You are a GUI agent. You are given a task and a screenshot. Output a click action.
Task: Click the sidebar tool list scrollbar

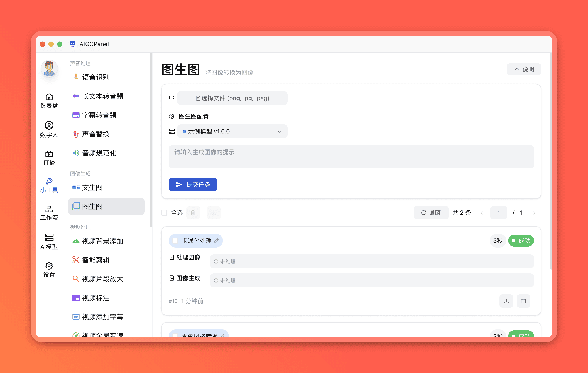[151, 141]
